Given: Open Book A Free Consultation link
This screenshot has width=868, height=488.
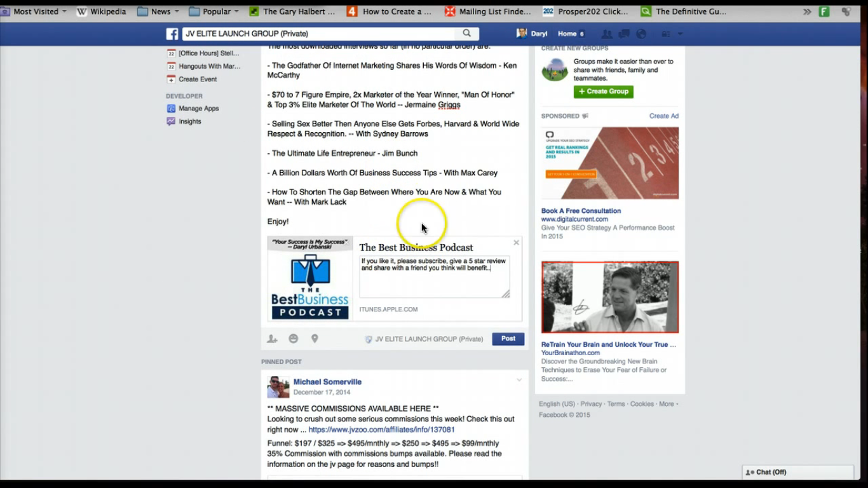Looking at the screenshot, I should [x=581, y=211].
